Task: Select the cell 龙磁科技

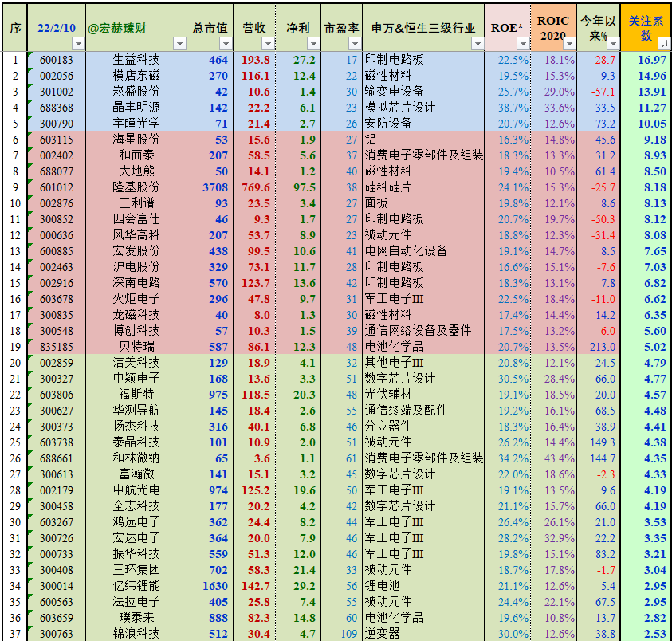Action: pos(136,315)
